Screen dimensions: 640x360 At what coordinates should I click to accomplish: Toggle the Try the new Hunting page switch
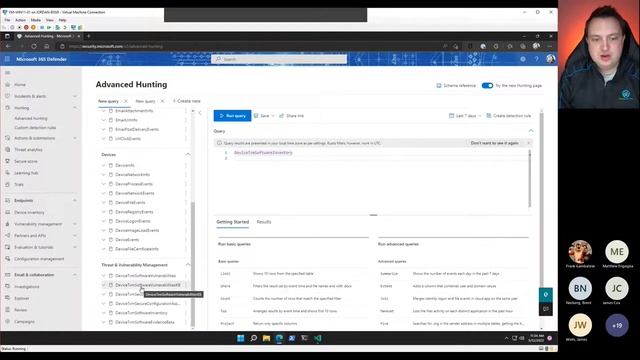[x=487, y=86]
